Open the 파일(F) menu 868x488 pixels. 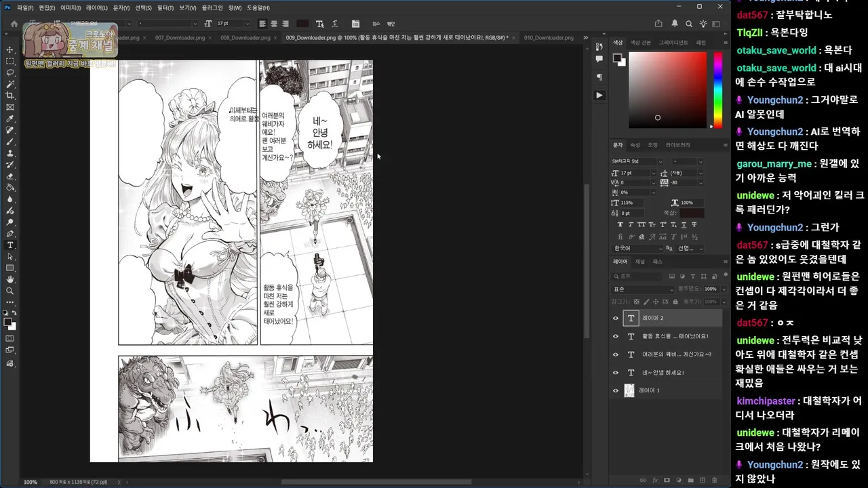(25, 7)
